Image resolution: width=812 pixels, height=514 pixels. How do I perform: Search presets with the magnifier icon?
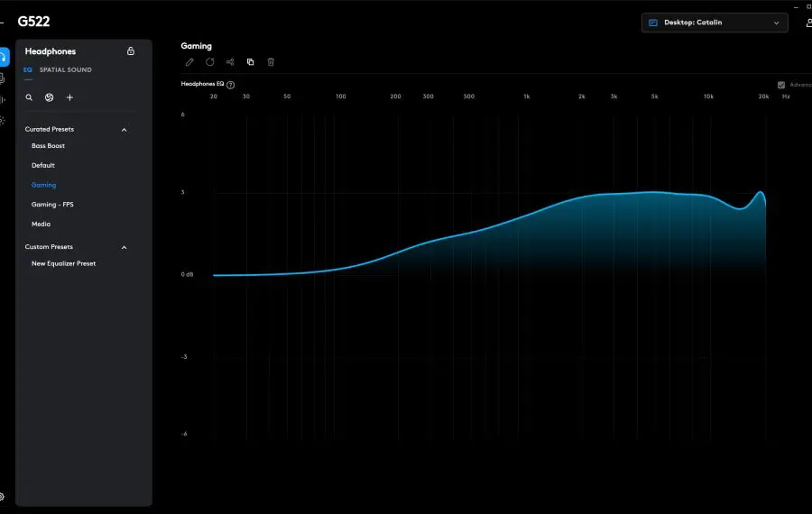pyautogui.click(x=29, y=97)
